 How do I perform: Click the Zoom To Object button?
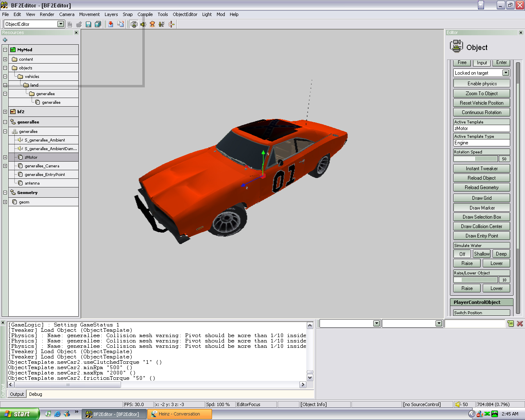coord(482,94)
